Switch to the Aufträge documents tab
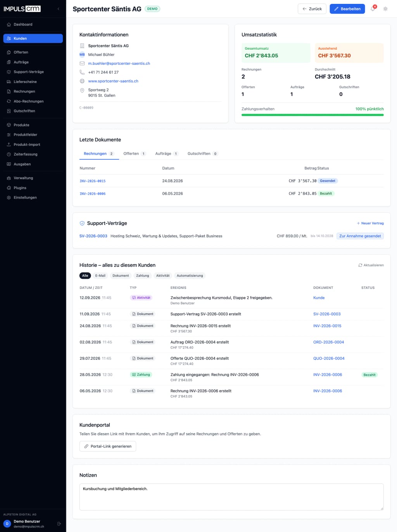Screen dimensions: 397x532 coord(167,154)
